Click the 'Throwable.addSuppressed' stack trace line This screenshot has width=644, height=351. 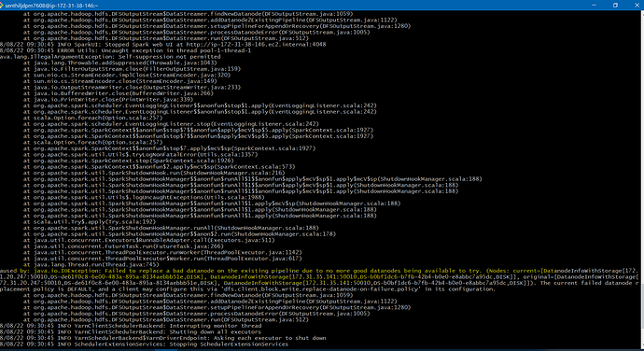pyautogui.click(x=119, y=63)
